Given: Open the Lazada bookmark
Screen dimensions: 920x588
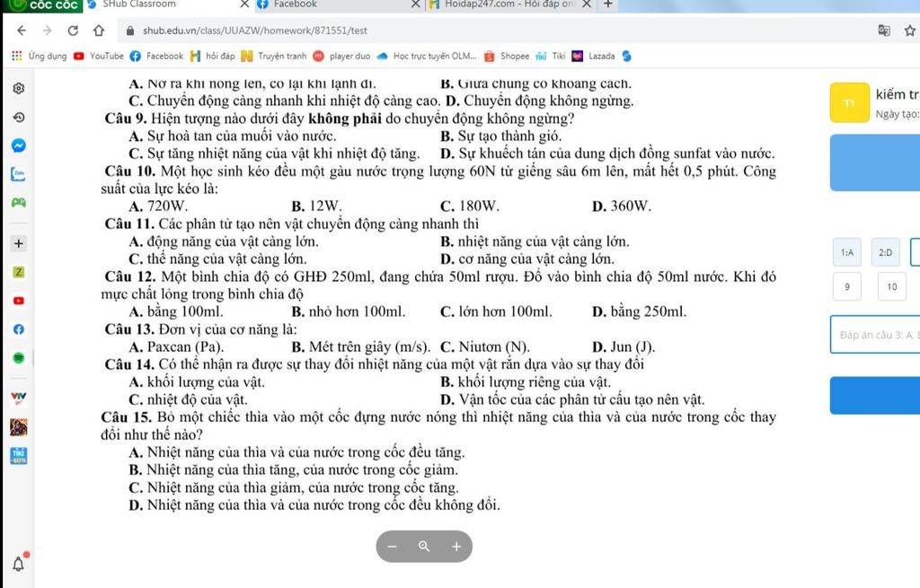Looking at the screenshot, I should pyautogui.click(x=593, y=57).
